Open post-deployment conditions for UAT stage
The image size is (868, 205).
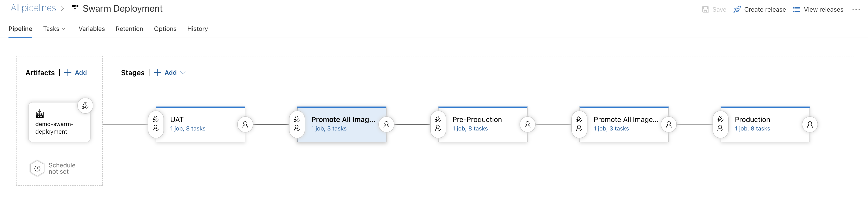click(246, 124)
